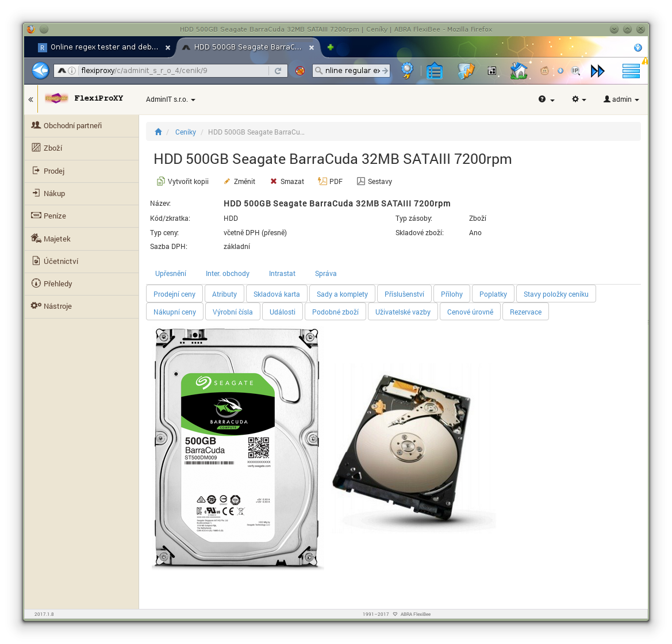Screen dimensions: 672x644
Task: Open Nástroje in sidebar
Action: click(x=82, y=306)
